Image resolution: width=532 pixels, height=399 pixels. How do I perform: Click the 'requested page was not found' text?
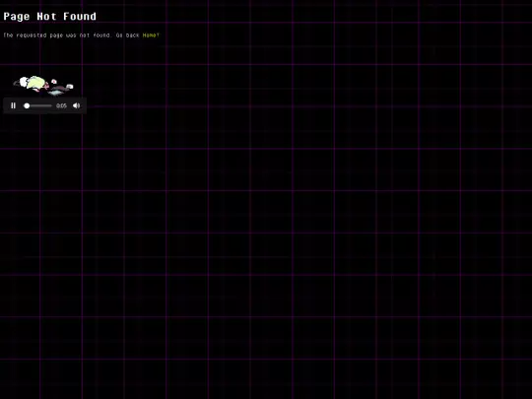(63, 35)
